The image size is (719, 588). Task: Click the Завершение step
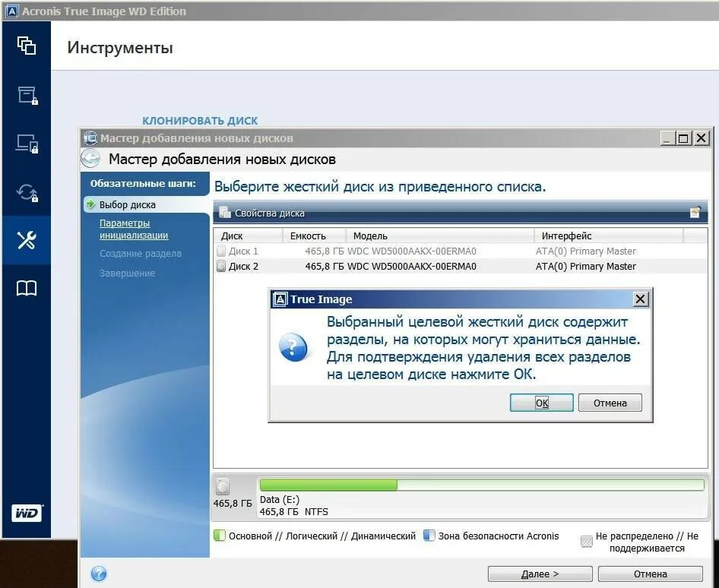[127, 273]
